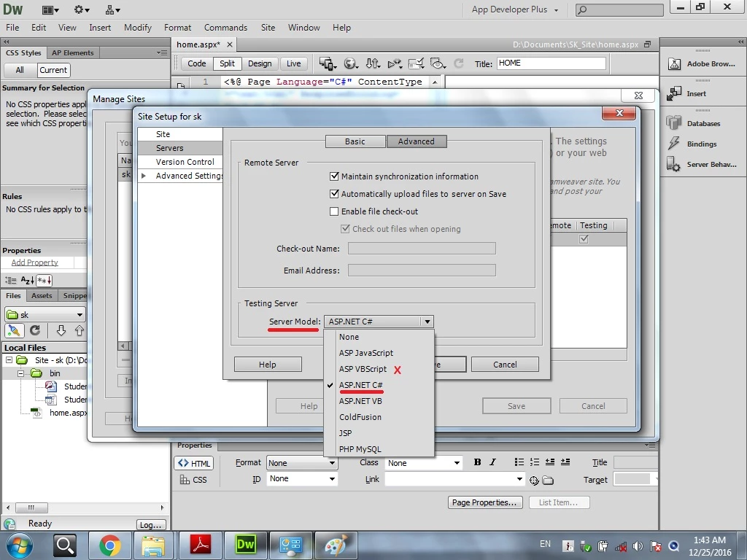This screenshot has height=560, width=747.
Task: Switch to the Basic tab
Action: [355, 141]
